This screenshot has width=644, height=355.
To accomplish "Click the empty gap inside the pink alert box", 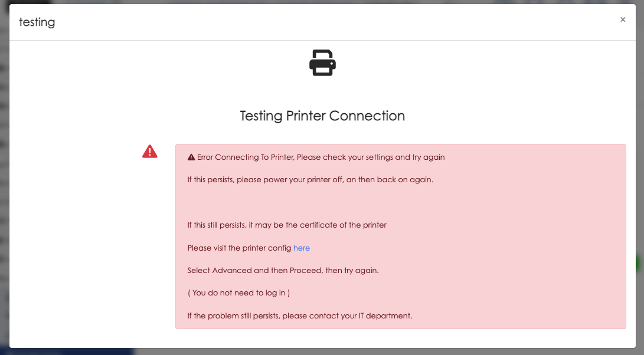I will (400, 202).
